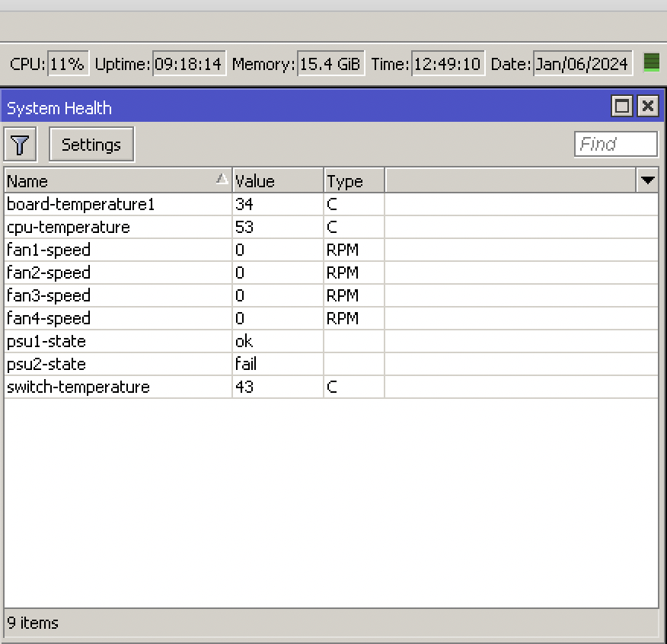667x644 pixels.
Task: Click the CPU usage indicator showing 11%
Action: pyautogui.click(x=67, y=64)
